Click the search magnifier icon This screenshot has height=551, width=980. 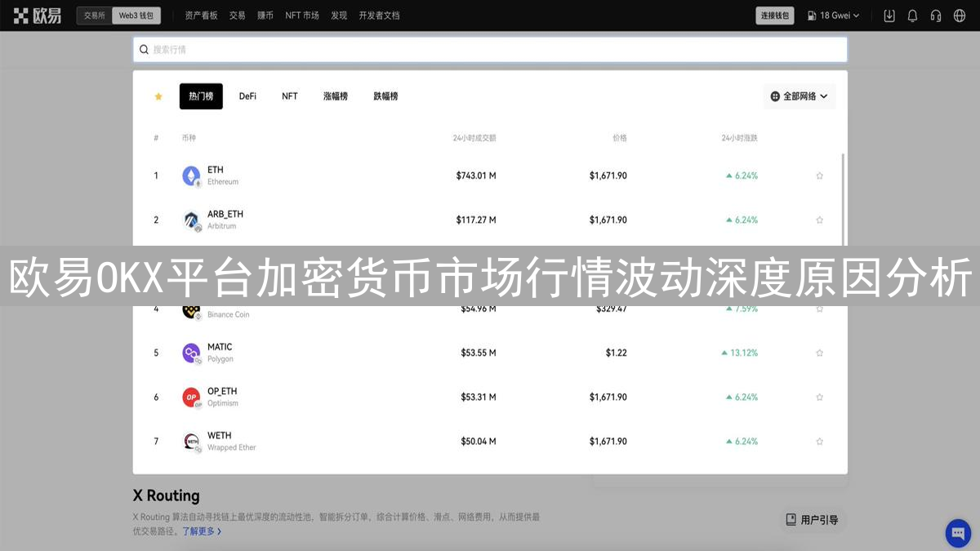(144, 50)
